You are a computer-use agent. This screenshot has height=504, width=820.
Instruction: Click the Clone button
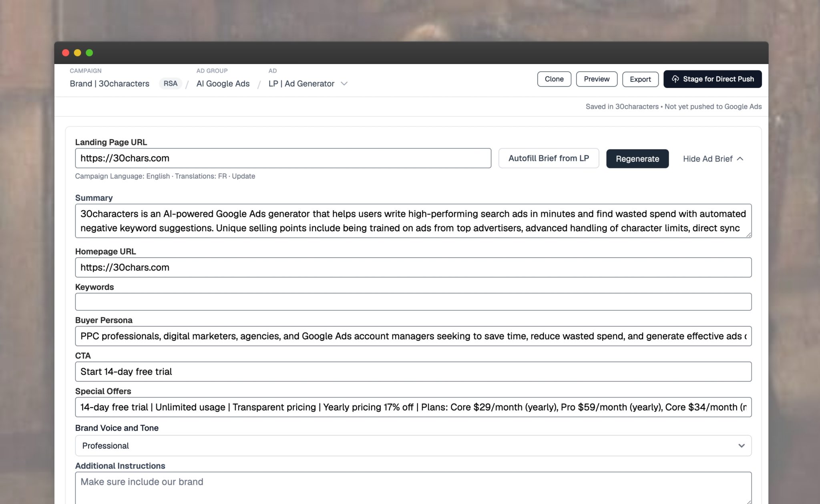click(x=554, y=79)
